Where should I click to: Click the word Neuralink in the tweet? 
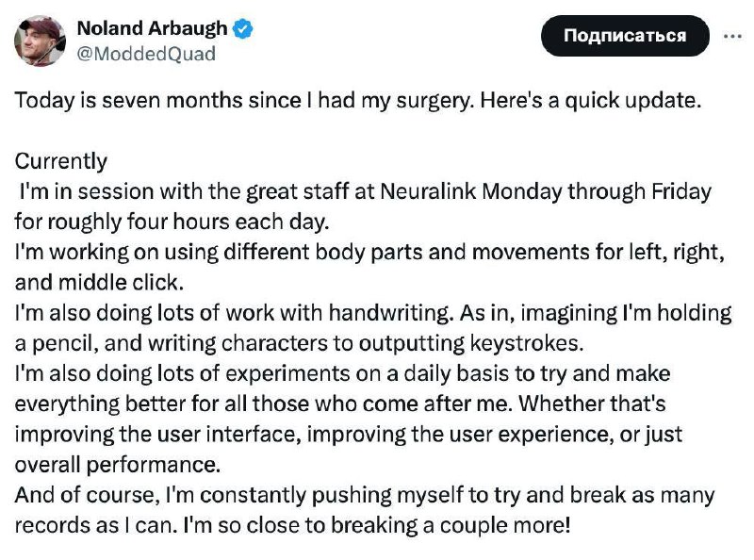[x=428, y=191]
